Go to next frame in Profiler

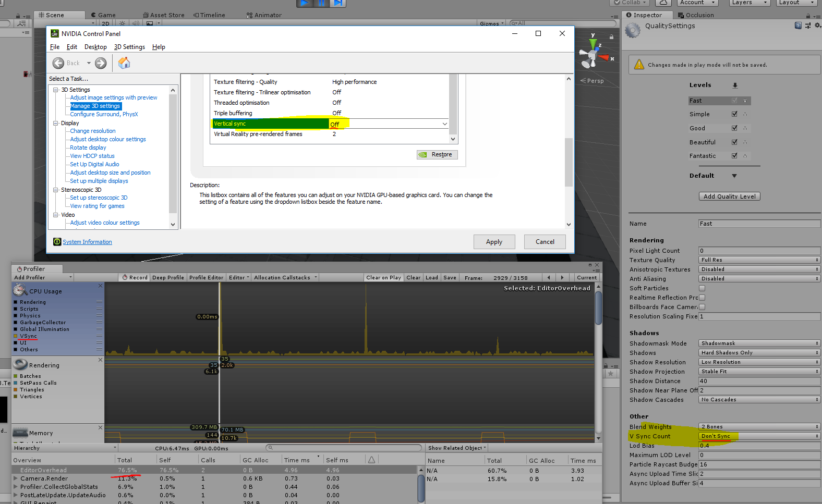click(x=562, y=278)
